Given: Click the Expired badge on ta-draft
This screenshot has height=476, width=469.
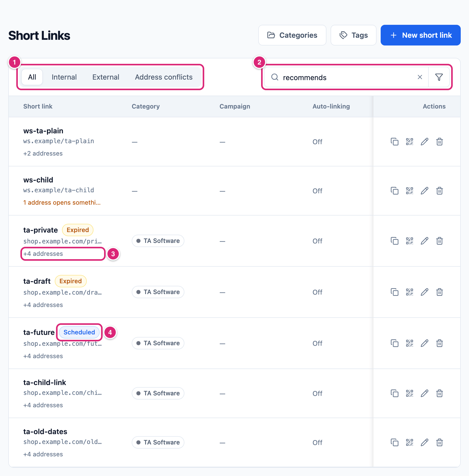Looking at the screenshot, I should pyautogui.click(x=71, y=281).
